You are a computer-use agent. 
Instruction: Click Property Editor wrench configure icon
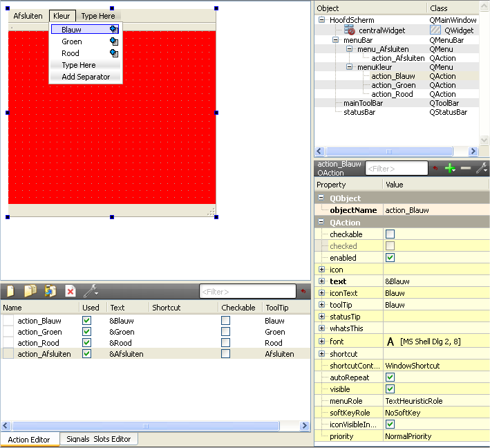point(481,168)
